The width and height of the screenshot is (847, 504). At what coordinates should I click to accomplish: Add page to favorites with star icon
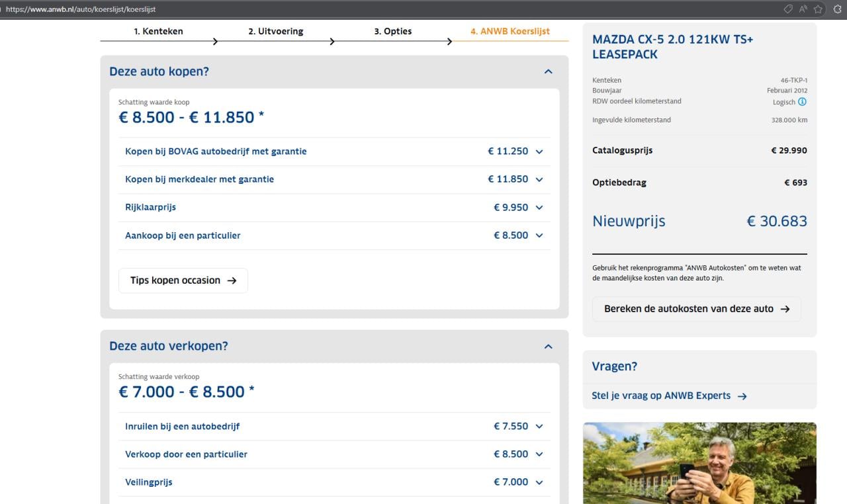pos(819,9)
